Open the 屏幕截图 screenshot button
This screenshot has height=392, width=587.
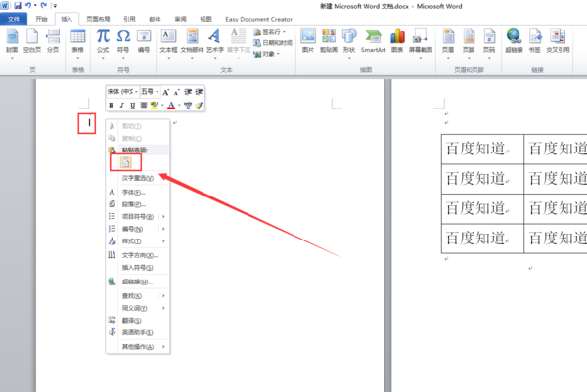click(420, 42)
